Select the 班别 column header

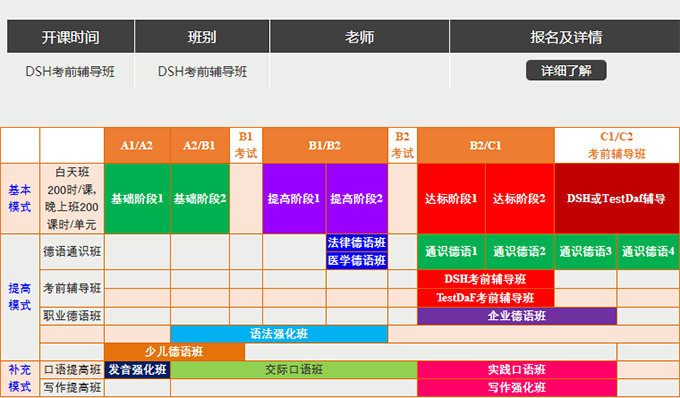click(202, 37)
